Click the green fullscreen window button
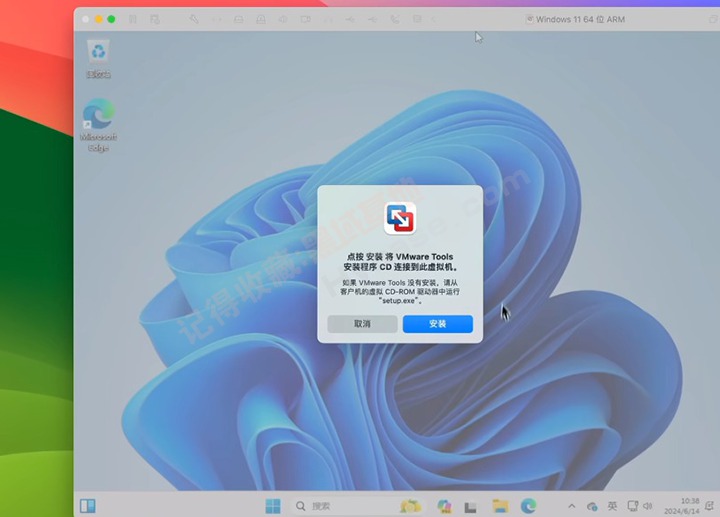The width and height of the screenshot is (720, 517). tap(111, 19)
